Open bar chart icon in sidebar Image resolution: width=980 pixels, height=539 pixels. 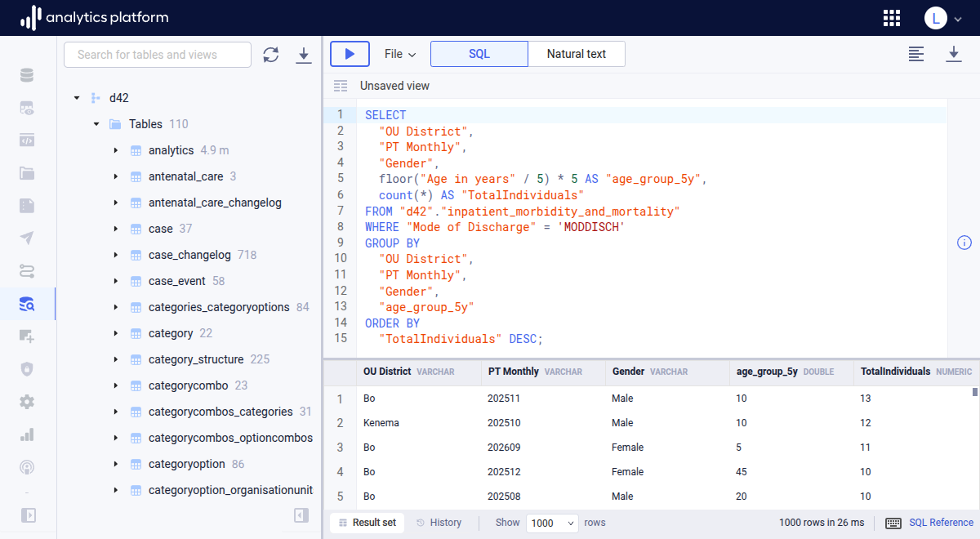(27, 434)
